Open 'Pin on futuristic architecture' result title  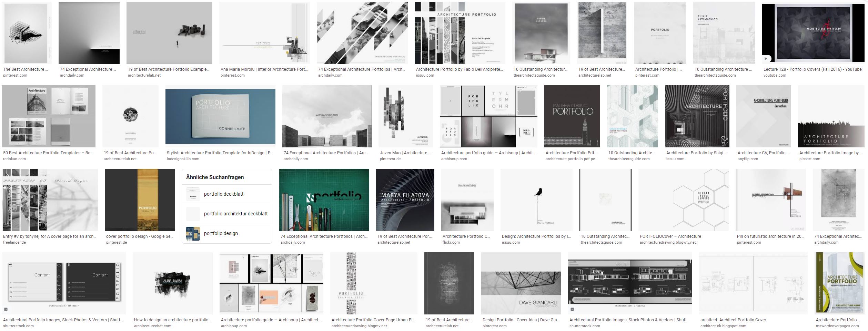tap(770, 236)
